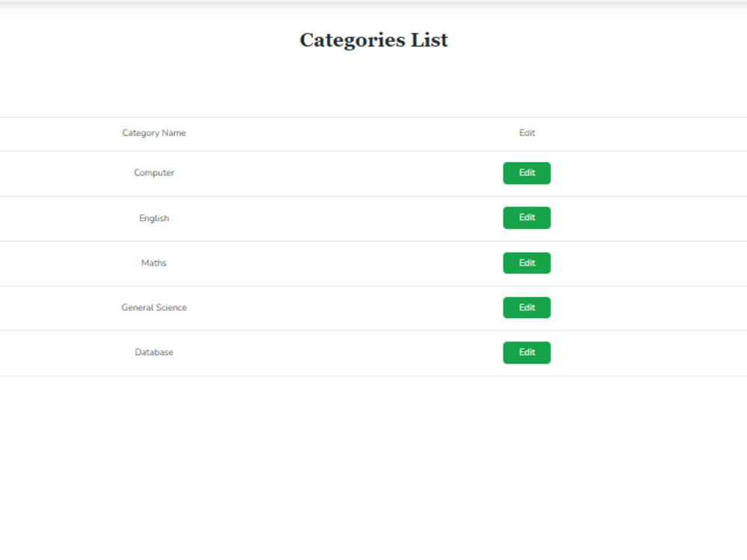
Task: Select the Database category name
Action: coord(154,352)
